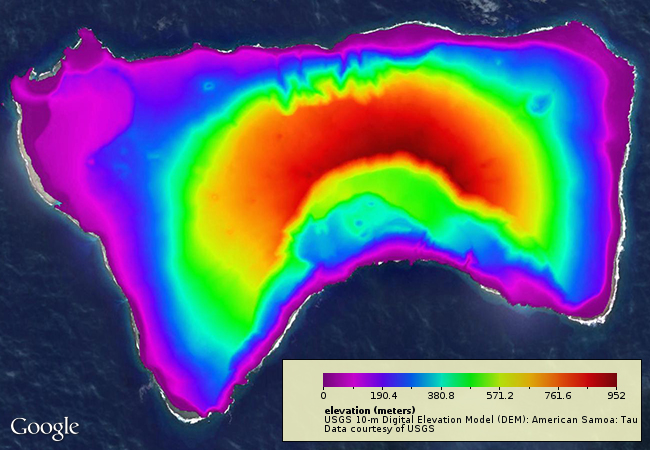Click the 380.8 legend tick label
Viewport: 650px width, 450px height.
441,396
